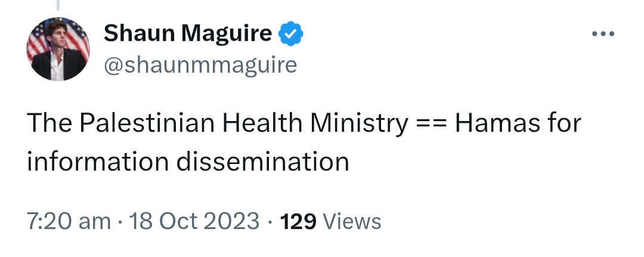This screenshot has height=257, width=644.
Task: Click the word "Hamas" in the tweet
Action: click(497, 123)
